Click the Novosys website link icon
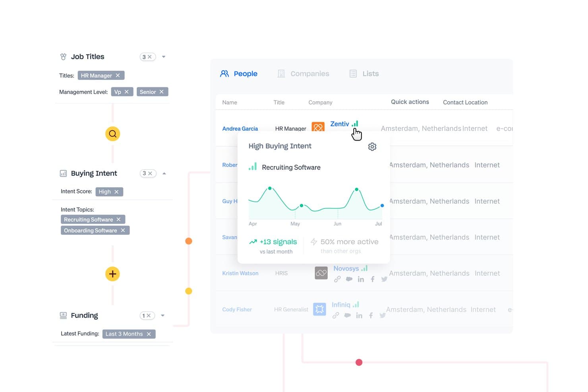588x392 pixels. 337,279
